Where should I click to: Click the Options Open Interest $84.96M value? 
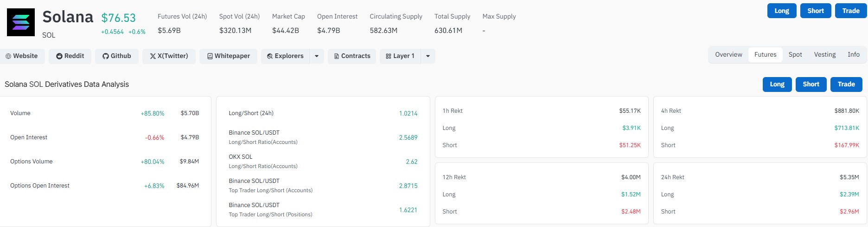tap(188, 186)
